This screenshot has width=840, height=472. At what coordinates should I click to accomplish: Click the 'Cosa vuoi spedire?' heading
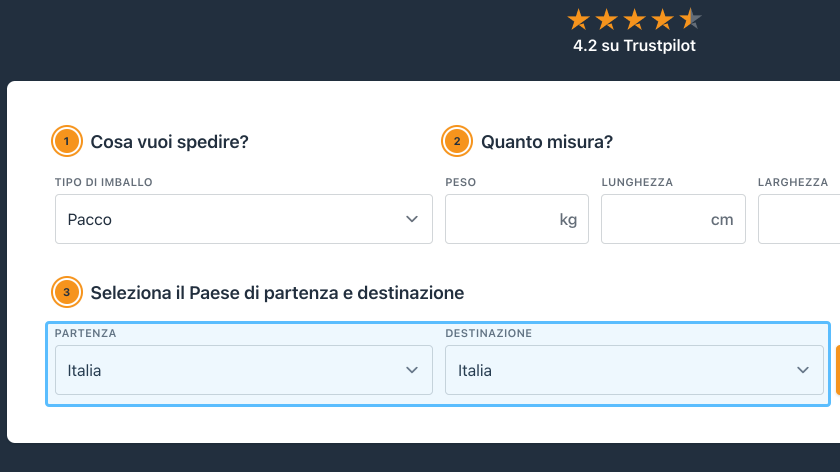click(169, 142)
